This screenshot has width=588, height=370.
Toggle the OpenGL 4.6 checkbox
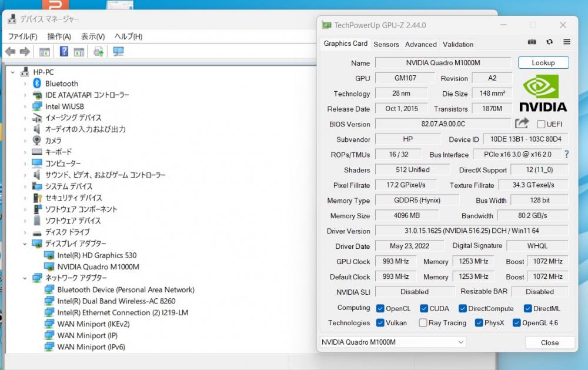[516, 323]
